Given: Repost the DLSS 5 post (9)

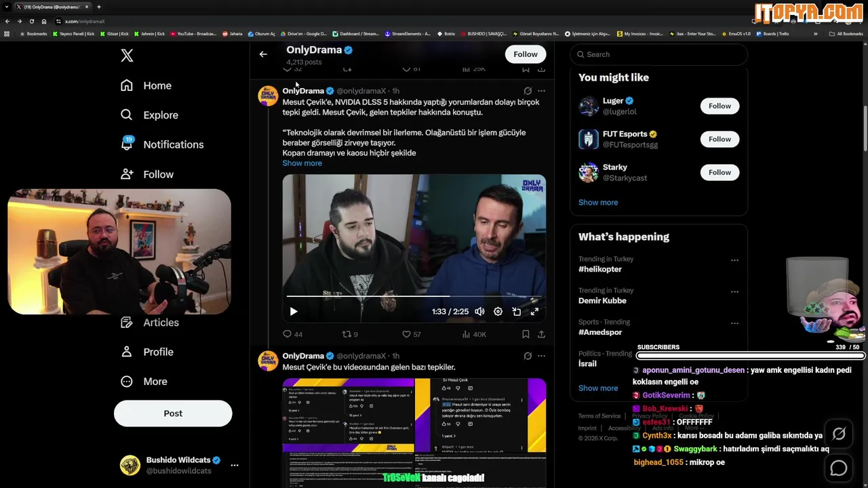Looking at the screenshot, I should coord(350,334).
